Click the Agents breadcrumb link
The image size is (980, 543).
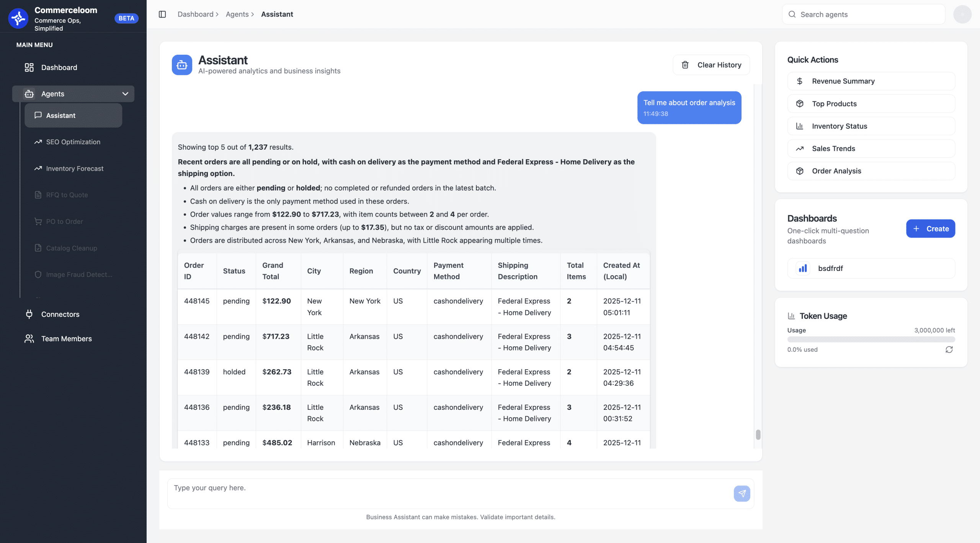[237, 14]
